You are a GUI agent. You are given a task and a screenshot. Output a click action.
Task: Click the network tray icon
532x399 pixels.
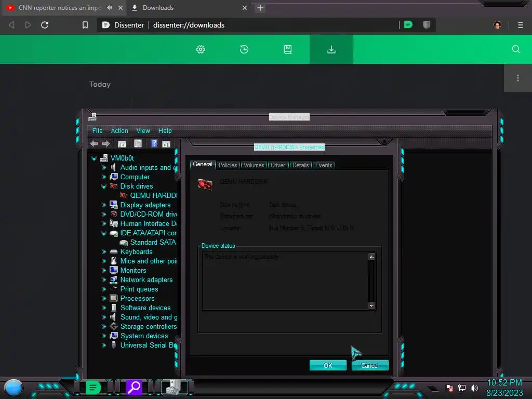(462, 388)
